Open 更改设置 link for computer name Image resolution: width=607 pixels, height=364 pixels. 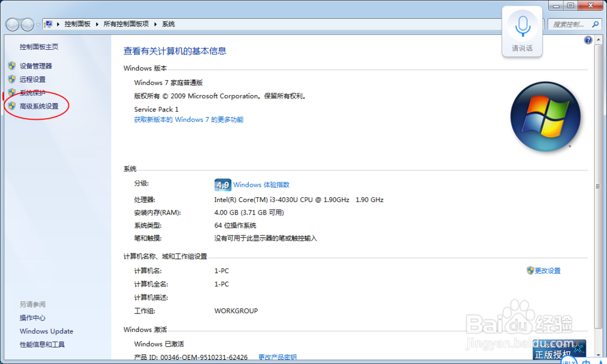click(x=548, y=271)
